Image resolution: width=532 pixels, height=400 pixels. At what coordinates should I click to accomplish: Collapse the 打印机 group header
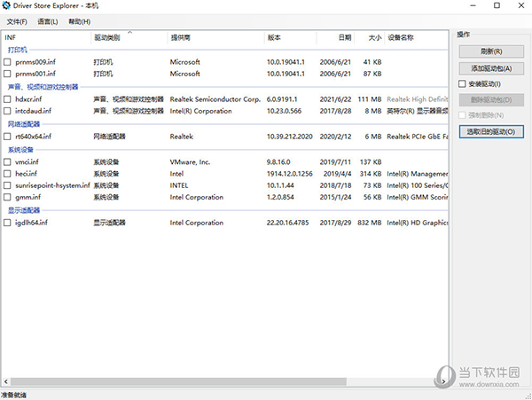[17, 51]
